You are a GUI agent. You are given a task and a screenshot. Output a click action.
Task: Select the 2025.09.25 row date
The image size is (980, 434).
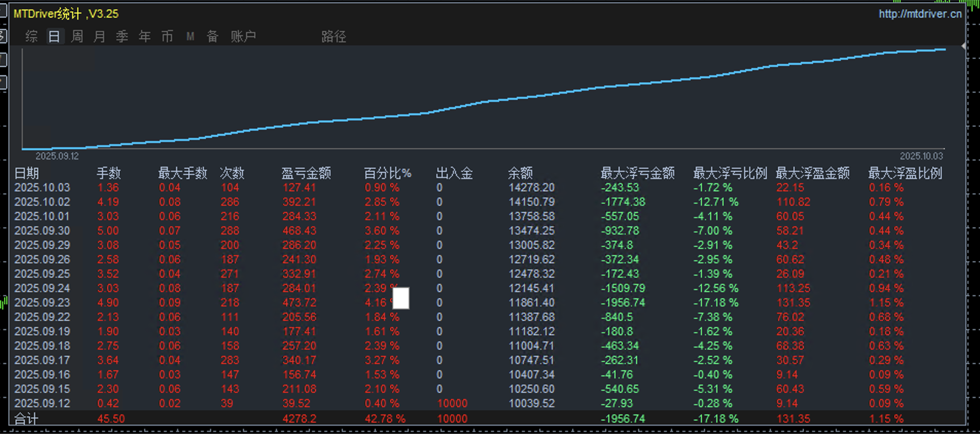tap(42, 274)
